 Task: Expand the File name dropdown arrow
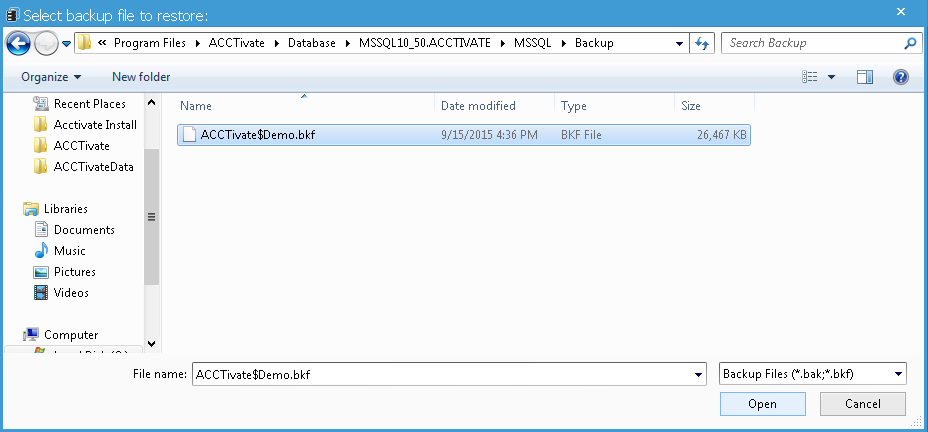tap(698, 375)
